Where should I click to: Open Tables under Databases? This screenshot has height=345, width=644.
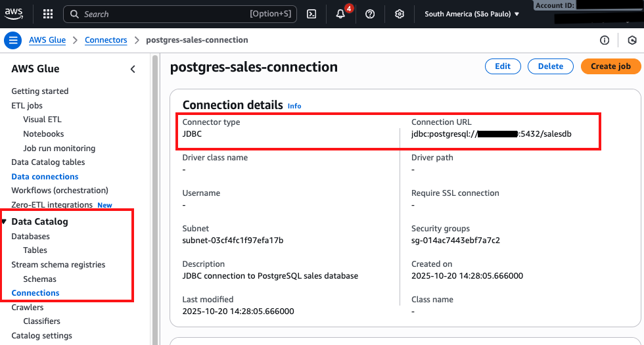click(35, 250)
